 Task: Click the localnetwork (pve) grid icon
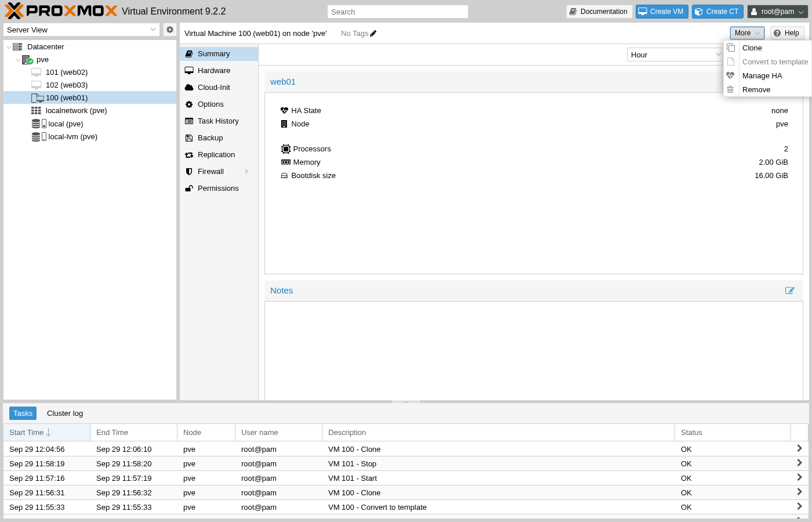36,111
